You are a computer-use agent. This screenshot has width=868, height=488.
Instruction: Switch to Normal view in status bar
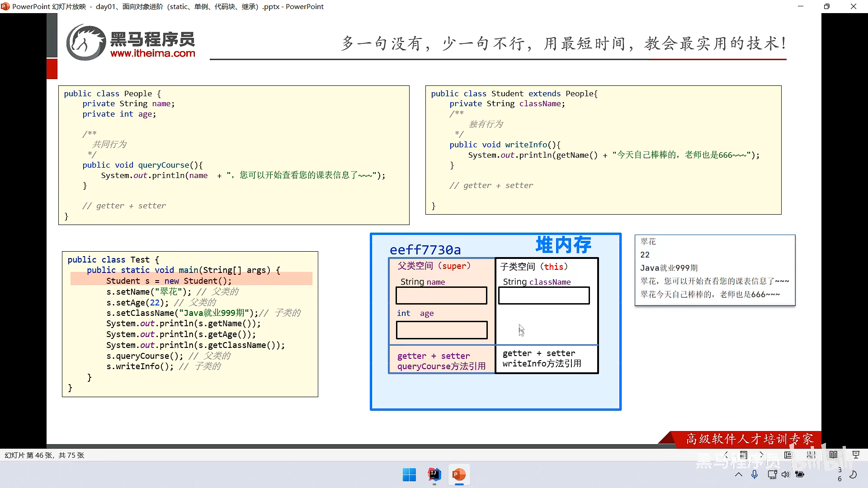[x=788, y=455]
